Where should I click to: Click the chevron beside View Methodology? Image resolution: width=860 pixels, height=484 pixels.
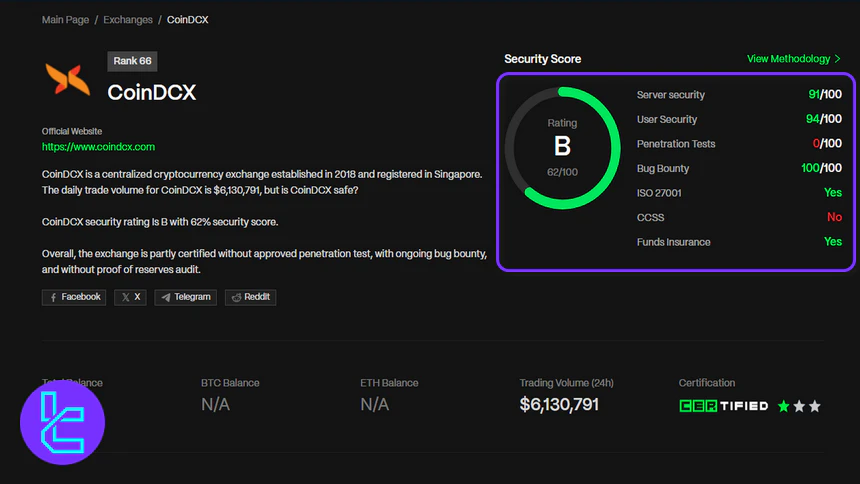coord(838,59)
